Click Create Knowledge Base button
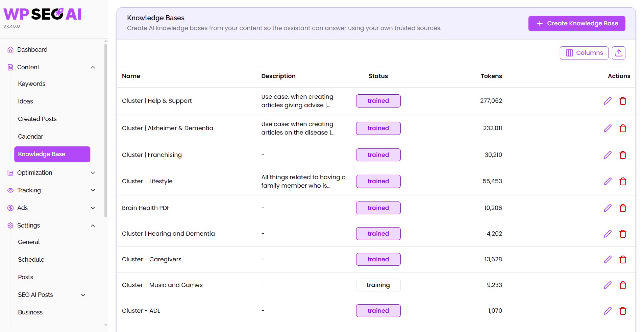The image size is (644, 332). point(576,24)
